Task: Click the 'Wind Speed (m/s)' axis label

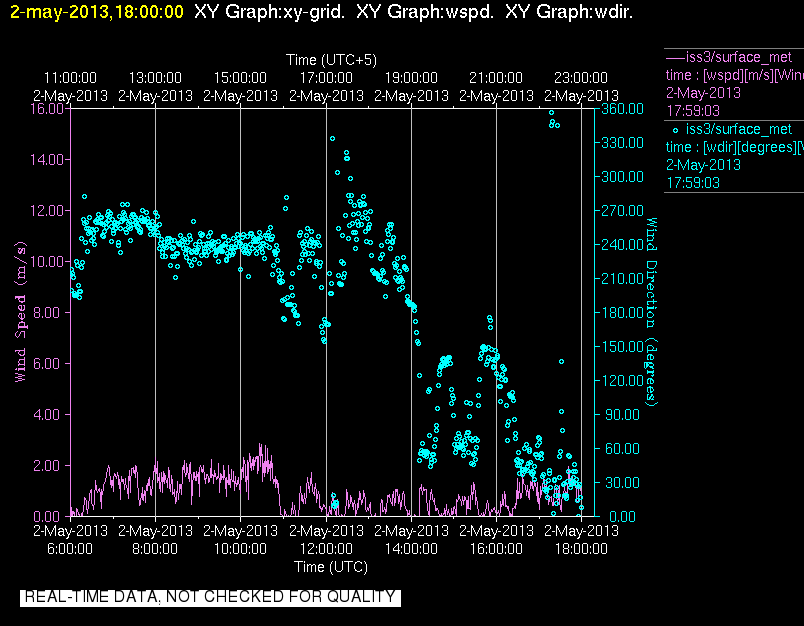Action: click(x=20, y=312)
